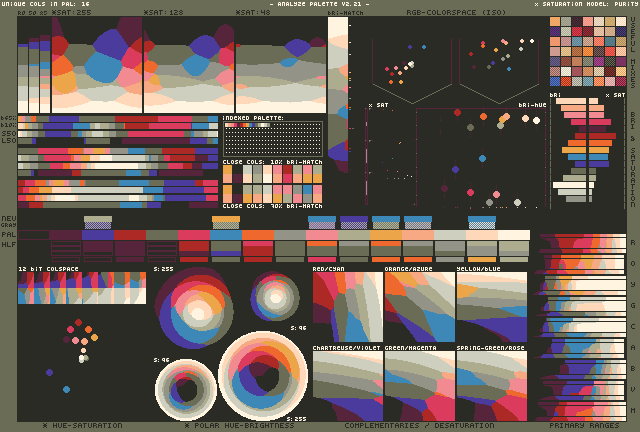Click the 'RGB-COLORSPACE (ISO)' heading
640x432 pixels.
click(456, 12)
